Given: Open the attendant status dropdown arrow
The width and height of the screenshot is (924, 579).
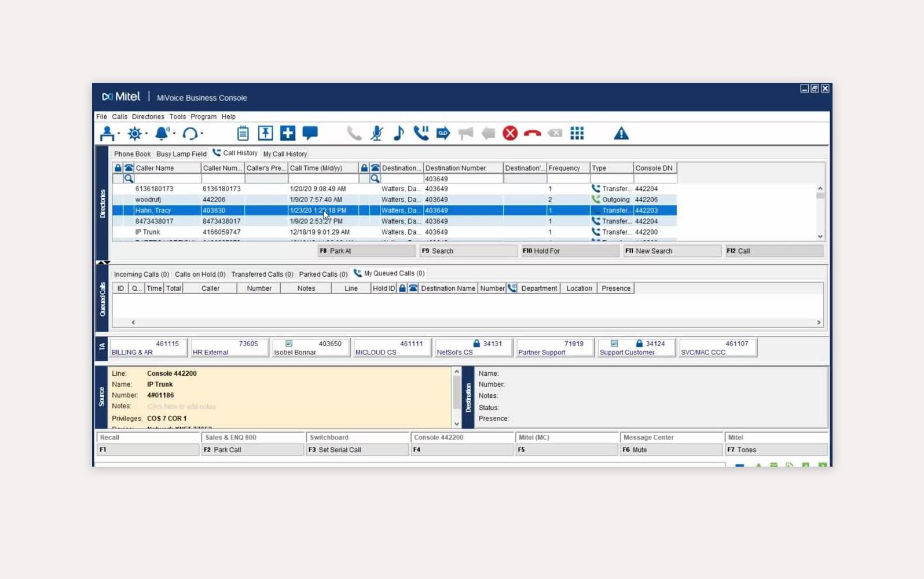Looking at the screenshot, I should (119, 134).
